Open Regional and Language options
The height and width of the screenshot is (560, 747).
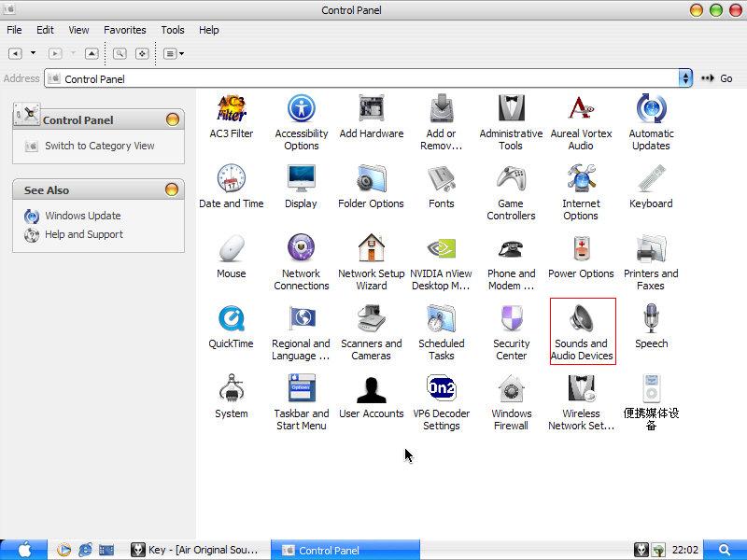[x=301, y=333]
